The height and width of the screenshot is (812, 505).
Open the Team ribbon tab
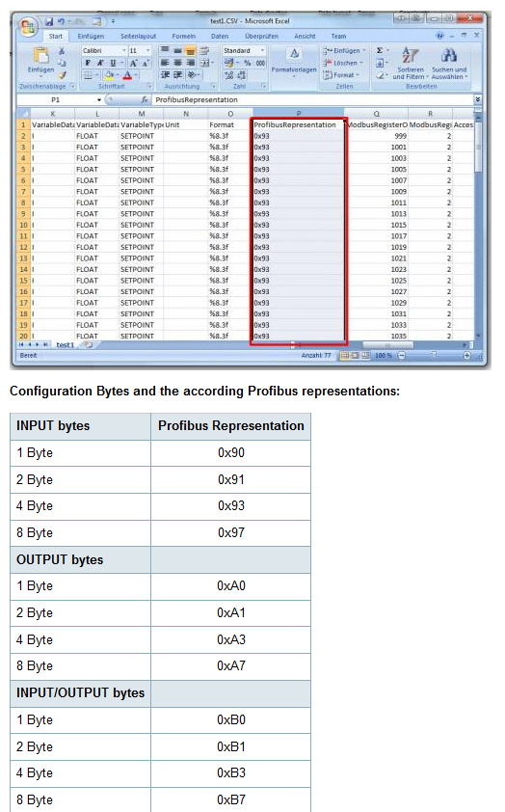[338, 37]
